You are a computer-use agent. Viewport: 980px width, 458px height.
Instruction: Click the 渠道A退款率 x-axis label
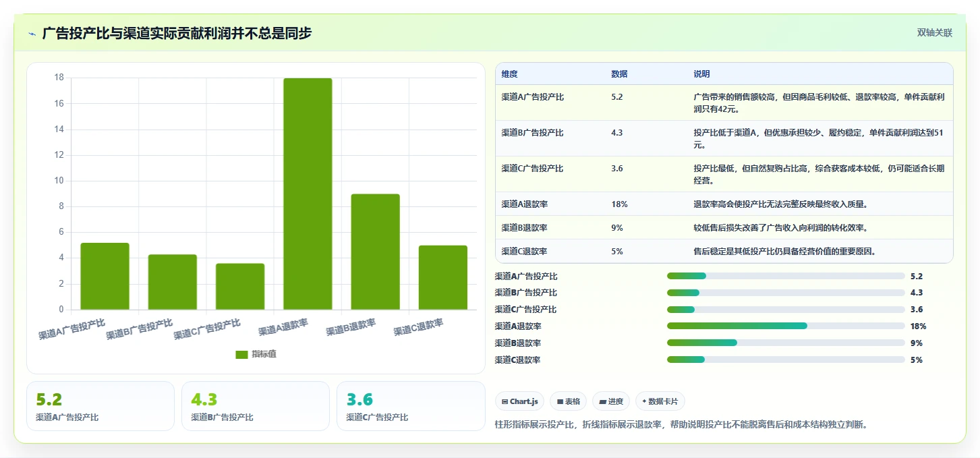(x=283, y=328)
